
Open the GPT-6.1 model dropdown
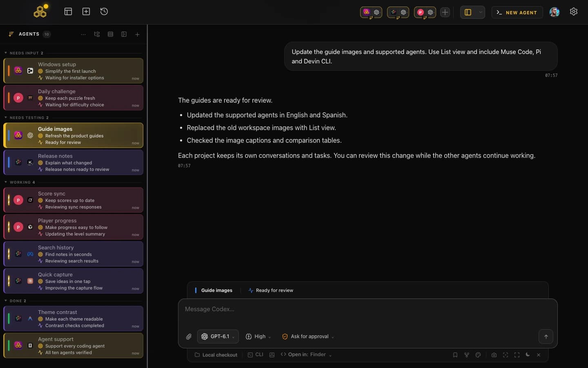(x=218, y=337)
